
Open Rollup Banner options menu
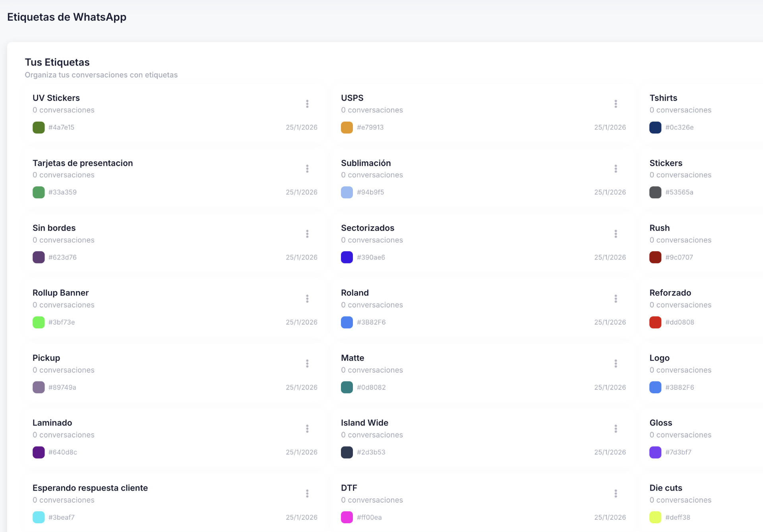click(x=307, y=299)
